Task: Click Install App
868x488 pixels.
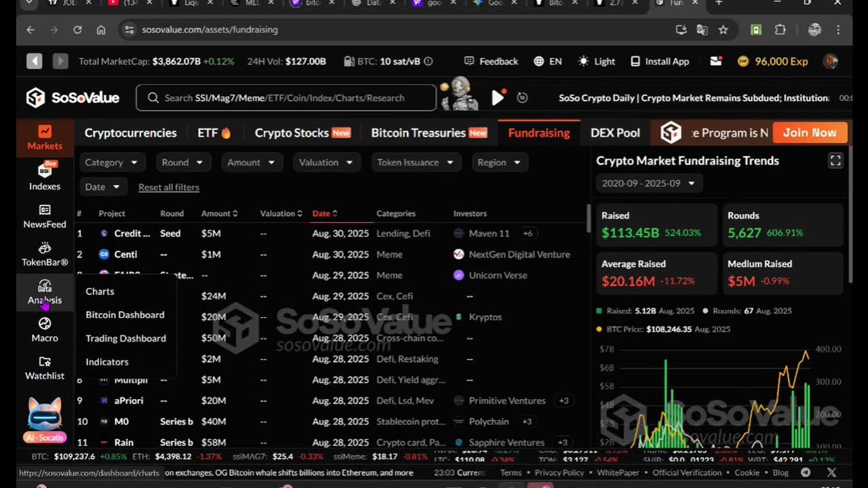Action: click(x=660, y=61)
